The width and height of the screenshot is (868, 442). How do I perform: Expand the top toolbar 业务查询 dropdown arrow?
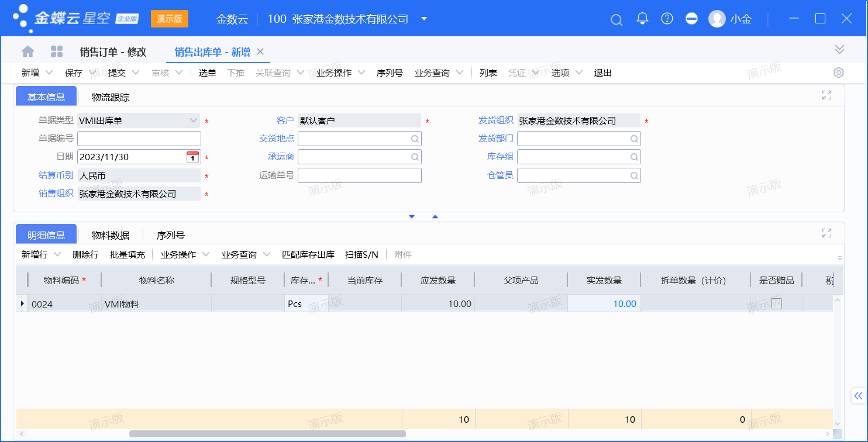(459, 72)
